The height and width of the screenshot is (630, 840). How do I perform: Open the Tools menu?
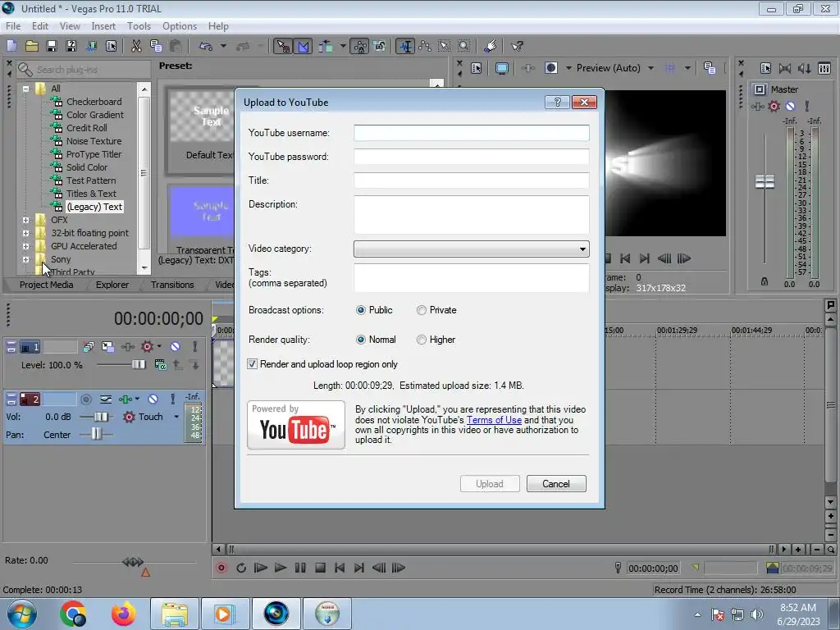(x=139, y=26)
